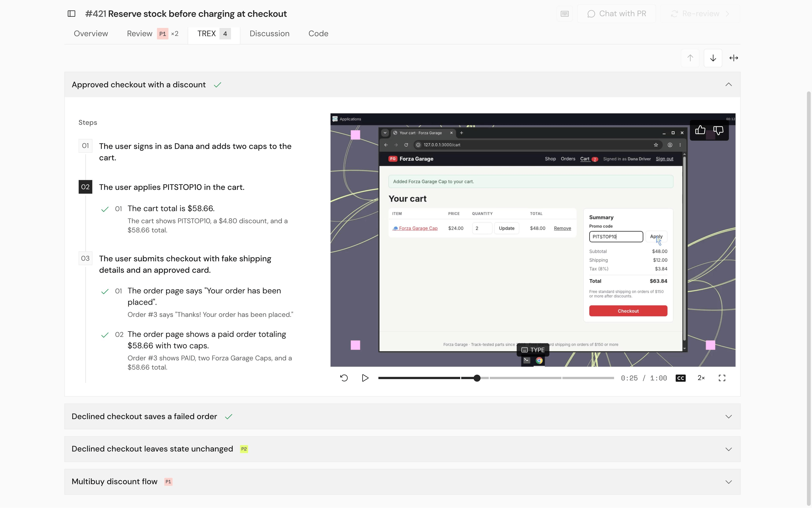Click the PITSTOP10 promo code field
Viewport: 812px width, 508px height.
[616, 236]
